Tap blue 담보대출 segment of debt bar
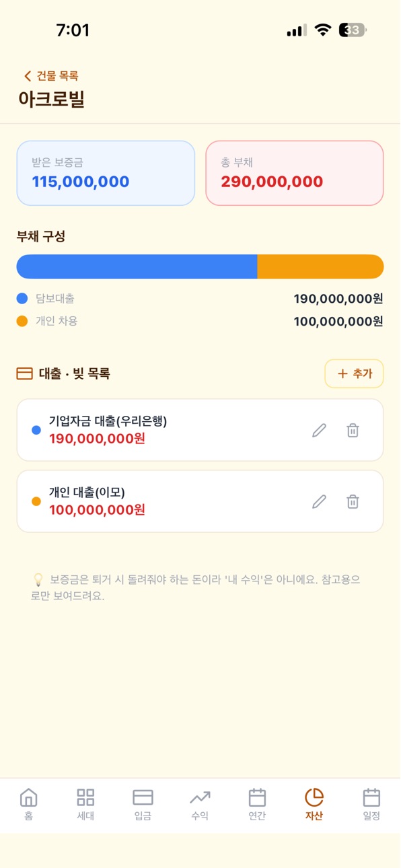 [x=137, y=266]
